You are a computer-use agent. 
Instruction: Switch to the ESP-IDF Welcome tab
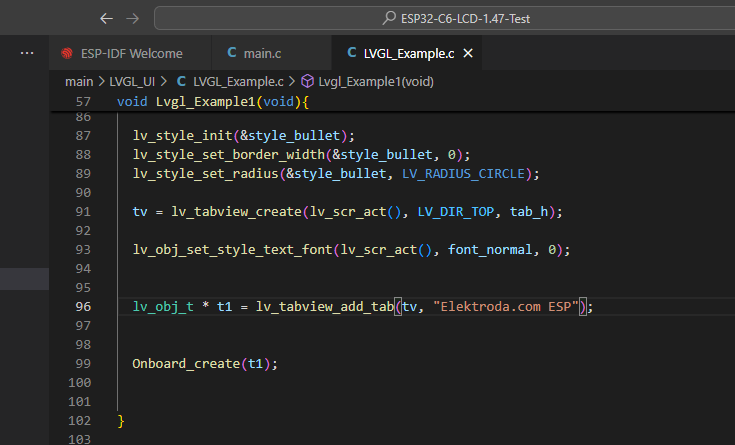130,53
